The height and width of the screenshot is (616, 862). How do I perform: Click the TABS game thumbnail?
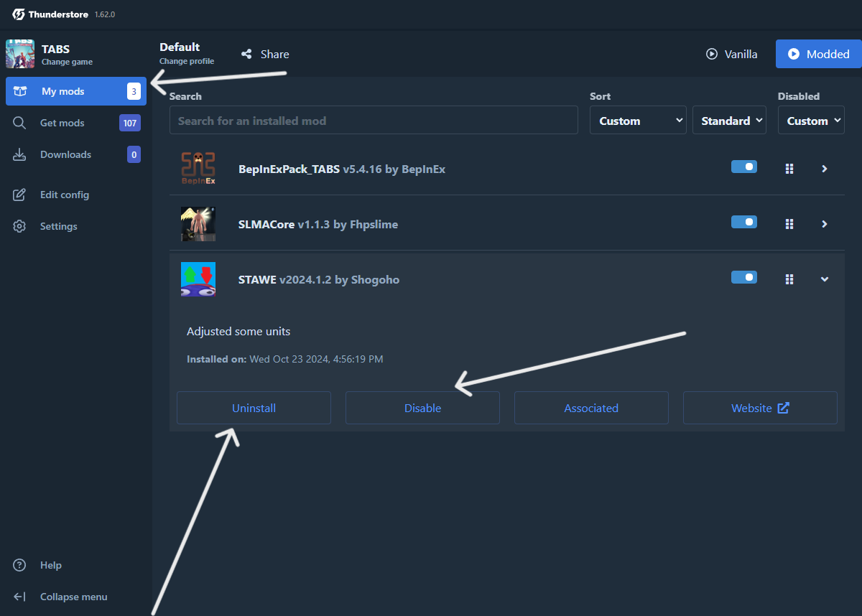(x=20, y=54)
